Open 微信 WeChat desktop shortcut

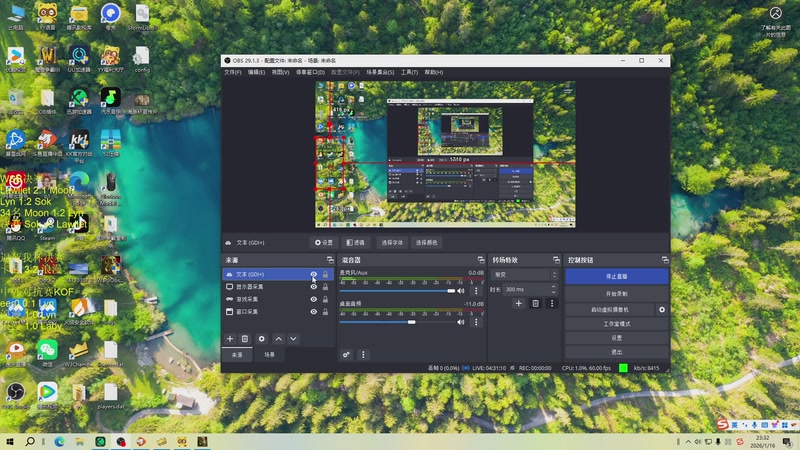(x=47, y=353)
